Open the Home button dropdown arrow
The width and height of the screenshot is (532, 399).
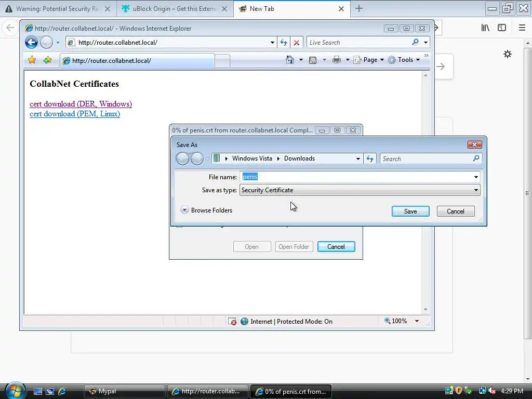(301, 60)
